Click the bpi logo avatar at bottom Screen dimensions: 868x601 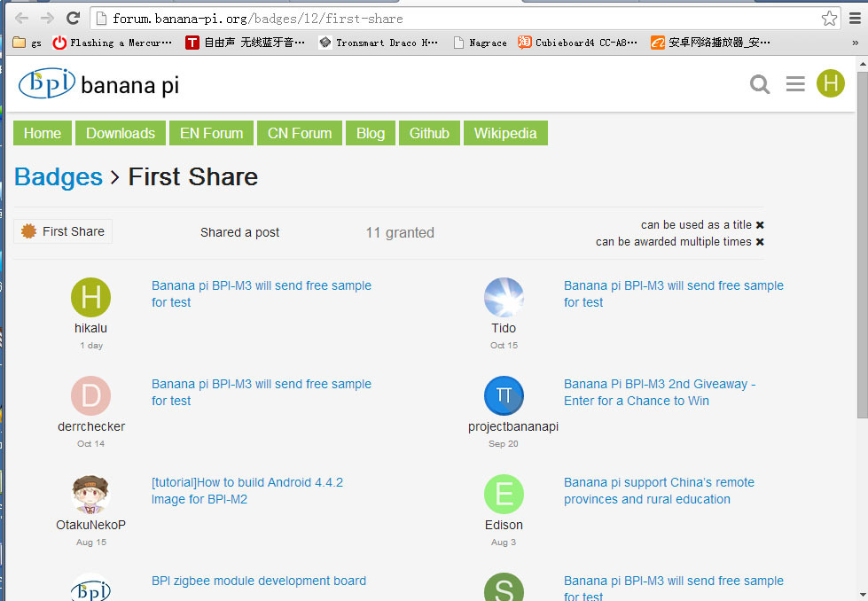tap(90, 587)
